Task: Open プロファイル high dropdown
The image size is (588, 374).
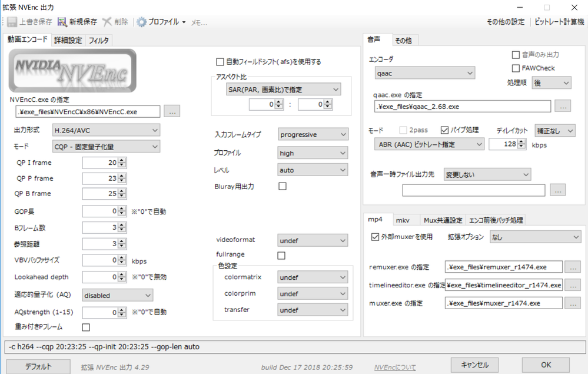Action: pyautogui.click(x=313, y=153)
